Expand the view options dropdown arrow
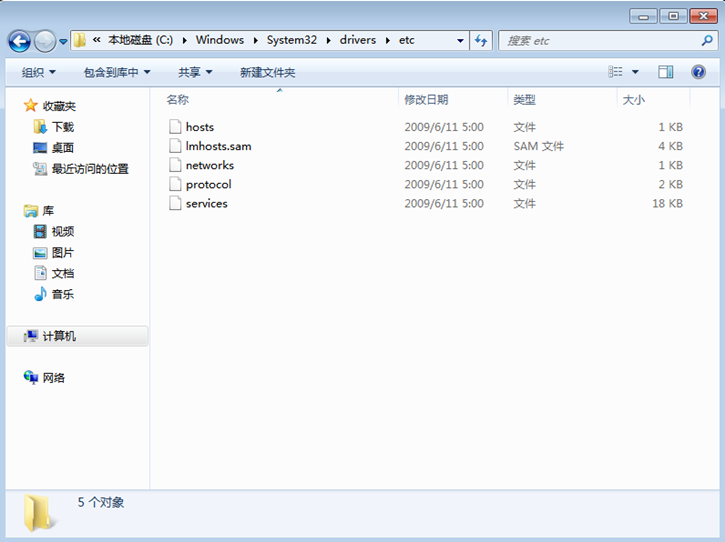The image size is (725, 542). [635, 72]
